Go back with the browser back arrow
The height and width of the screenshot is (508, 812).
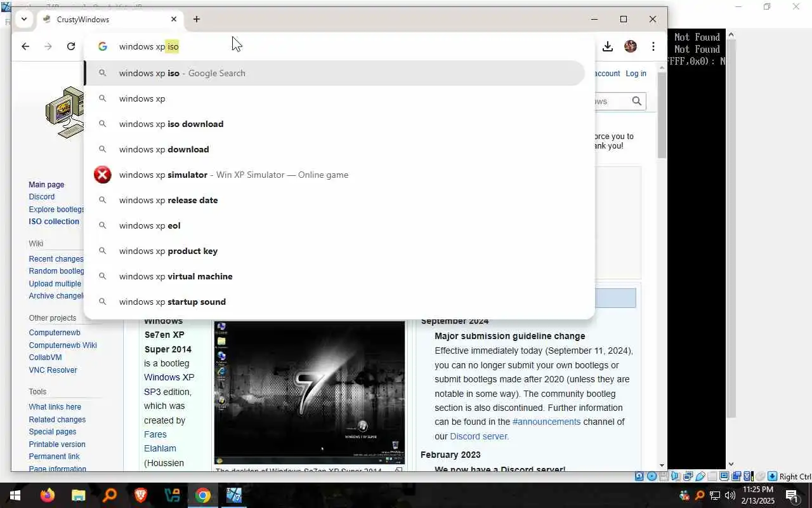pyautogui.click(x=25, y=46)
